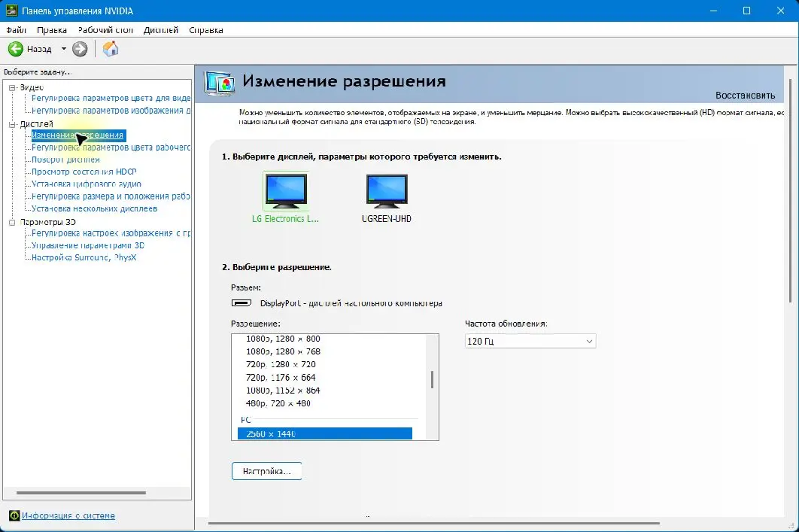Viewport: 799px width, 532px height.
Task: Click the Настройка... button
Action: [x=266, y=471]
